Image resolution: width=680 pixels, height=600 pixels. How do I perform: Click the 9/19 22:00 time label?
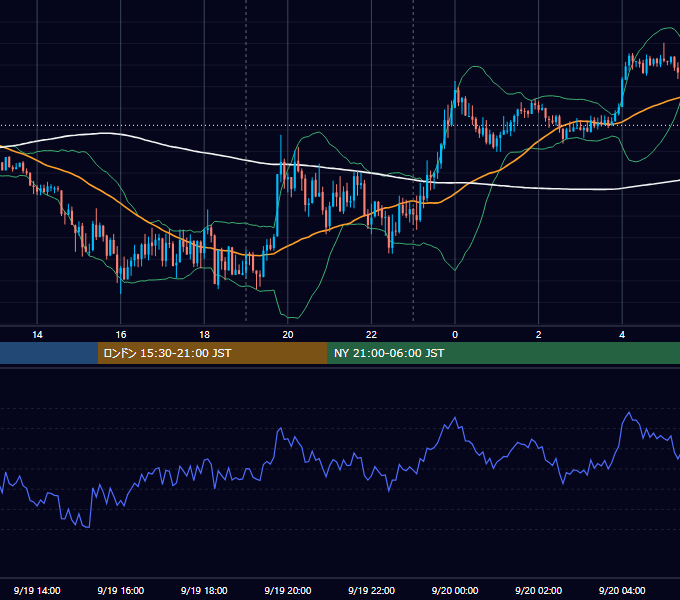point(371,590)
